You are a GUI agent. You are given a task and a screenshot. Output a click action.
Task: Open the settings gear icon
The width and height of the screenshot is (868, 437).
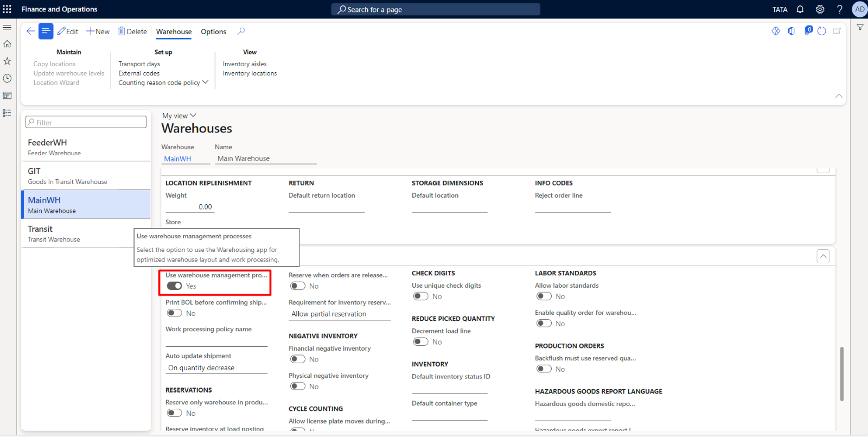click(820, 9)
